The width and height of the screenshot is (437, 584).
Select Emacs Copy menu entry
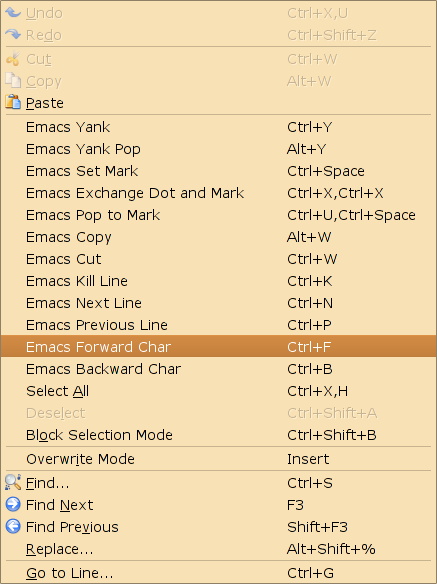point(219,237)
